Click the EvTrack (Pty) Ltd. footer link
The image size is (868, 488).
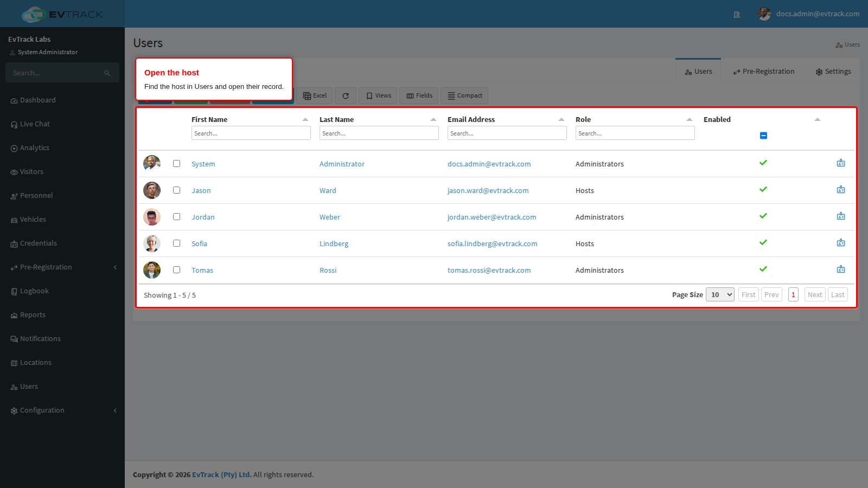(222, 474)
